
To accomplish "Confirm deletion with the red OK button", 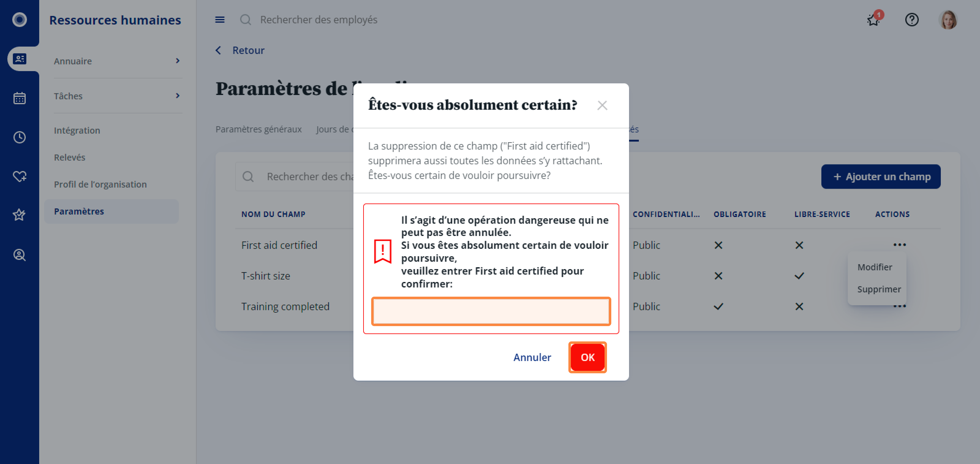I will click(587, 357).
